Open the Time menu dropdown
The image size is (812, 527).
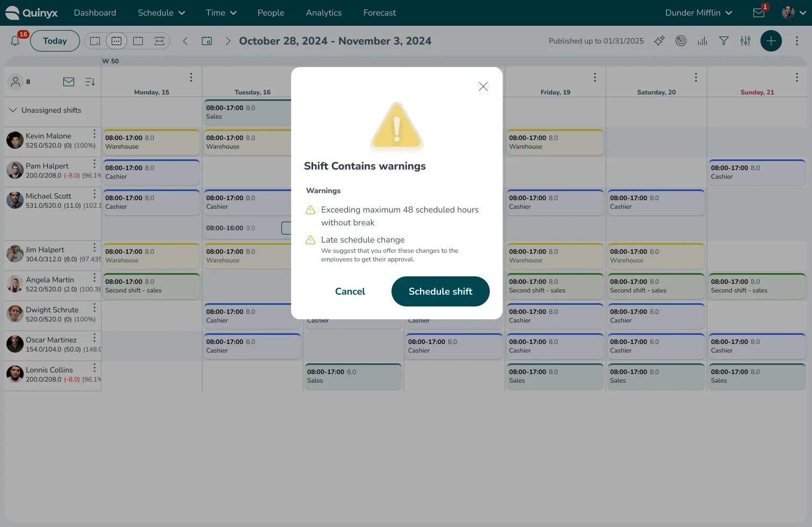[x=221, y=13]
